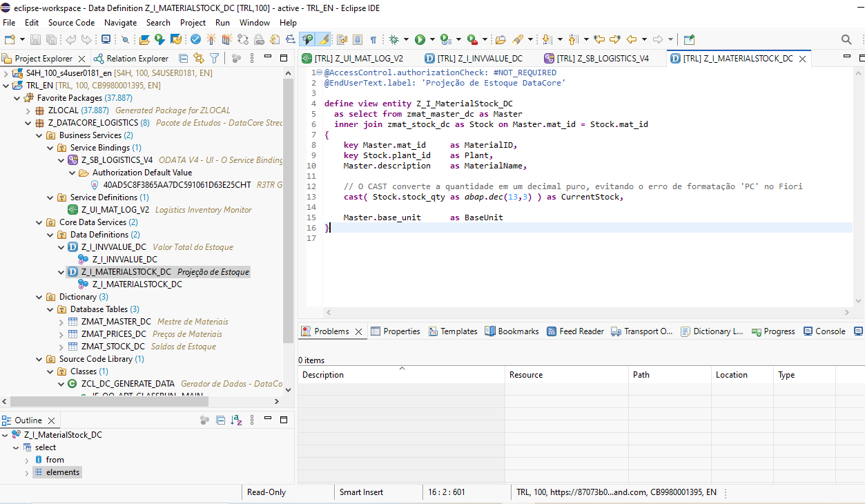The image size is (865, 504).
Task: Click the Search magnifier icon
Action: coord(846,39)
